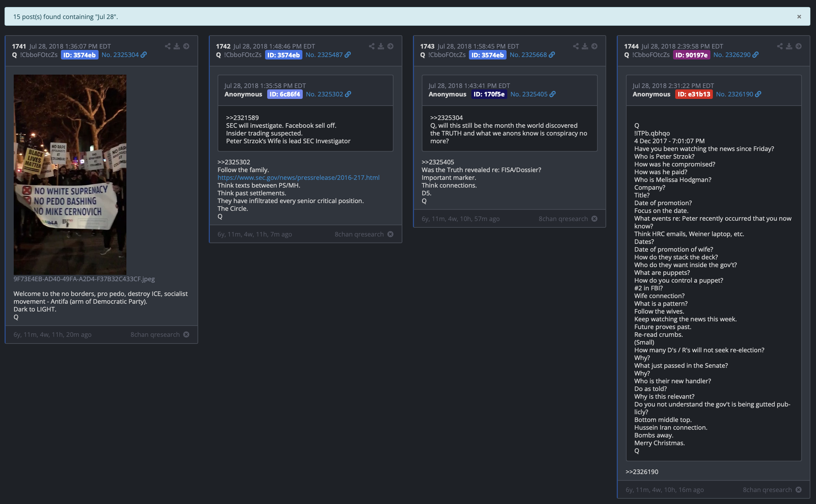The width and height of the screenshot is (816, 504).
Task: Share post 1741
Action: (168, 46)
